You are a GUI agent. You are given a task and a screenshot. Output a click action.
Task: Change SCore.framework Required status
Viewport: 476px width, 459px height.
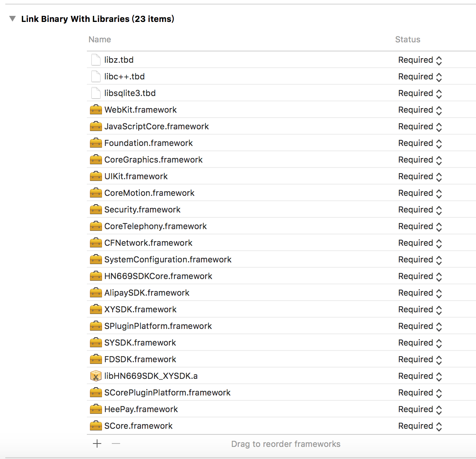(420, 426)
